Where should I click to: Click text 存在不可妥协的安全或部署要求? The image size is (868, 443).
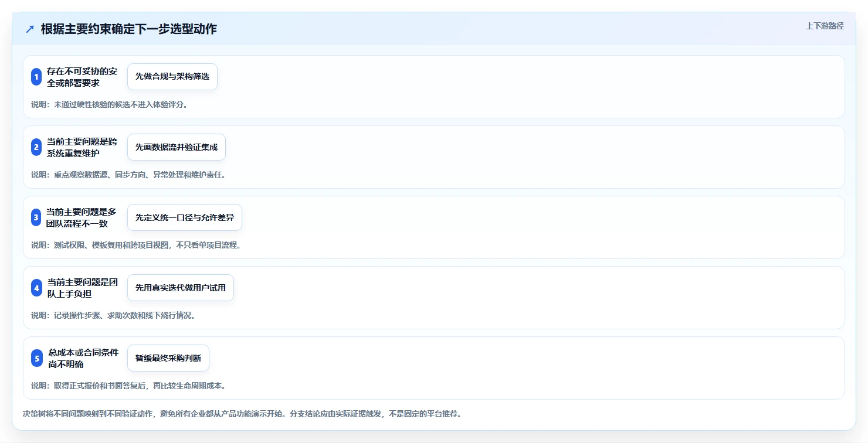click(82, 77)
